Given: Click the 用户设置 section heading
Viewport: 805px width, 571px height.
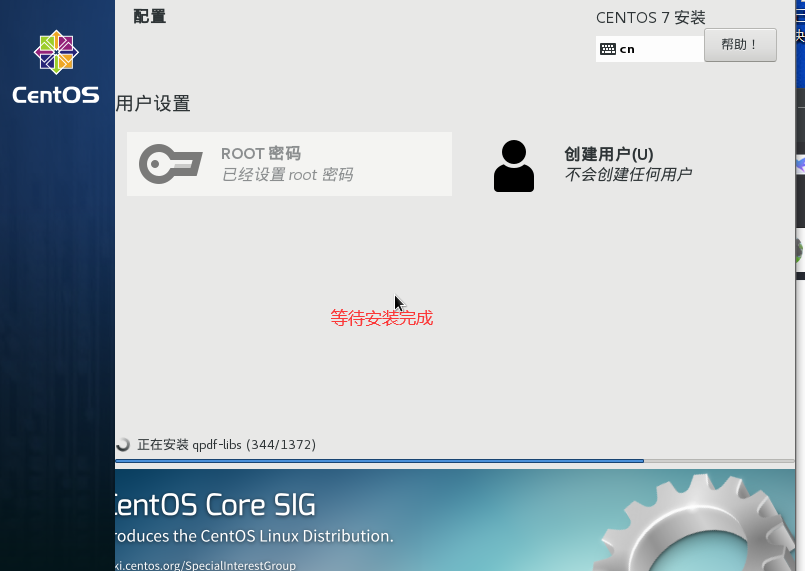Looking at the screenshot, I should [x=153, y=104].
